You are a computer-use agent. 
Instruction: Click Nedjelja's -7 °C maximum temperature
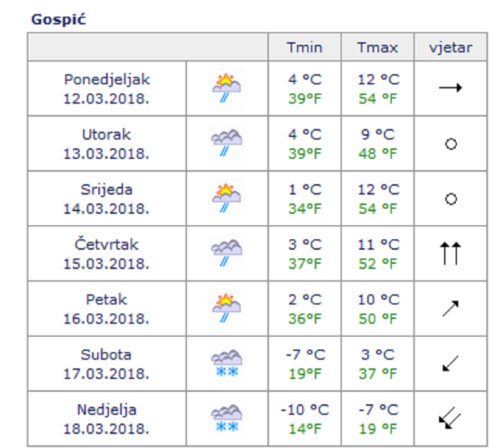click(378, 410)
